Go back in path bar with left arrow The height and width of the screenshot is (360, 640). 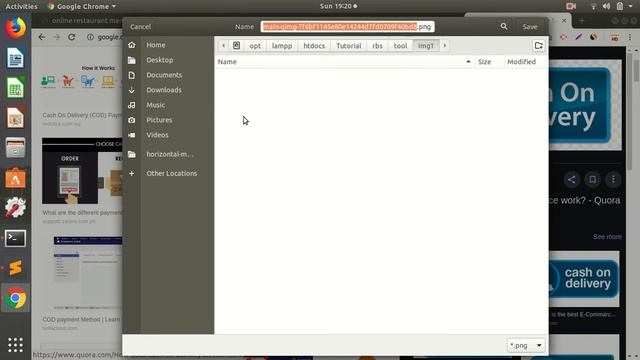pos(223,45)
